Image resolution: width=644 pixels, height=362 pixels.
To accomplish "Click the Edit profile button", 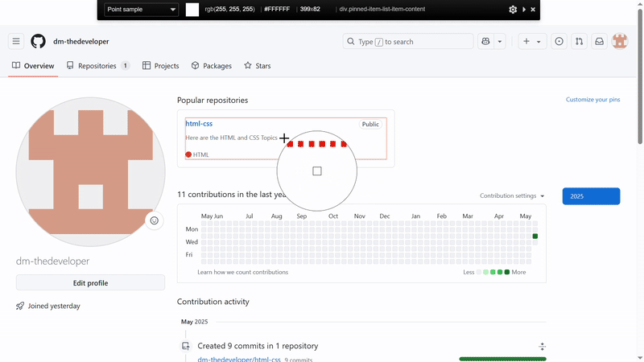I will [x=90, y=283].
